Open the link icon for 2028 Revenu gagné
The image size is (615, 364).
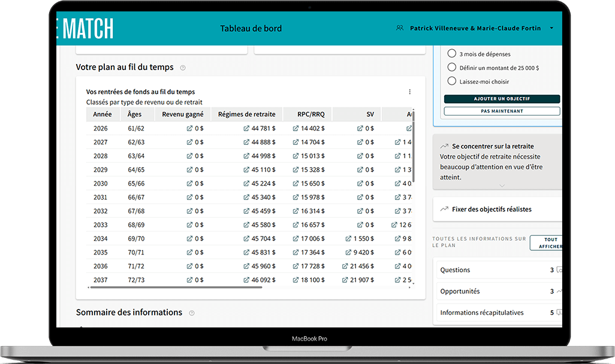[x=189, y=156]
